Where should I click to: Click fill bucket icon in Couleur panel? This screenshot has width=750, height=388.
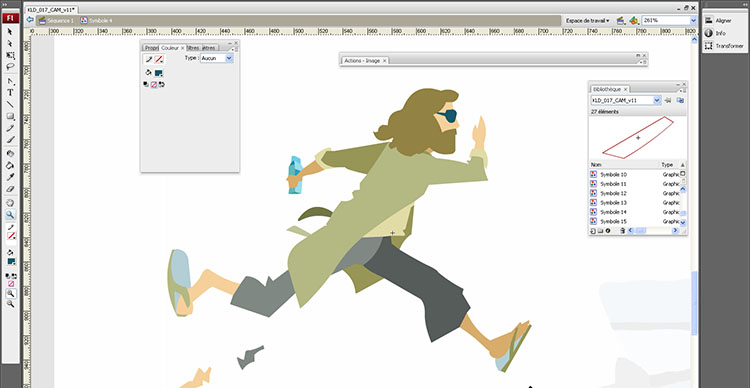[x=148, y=73]
